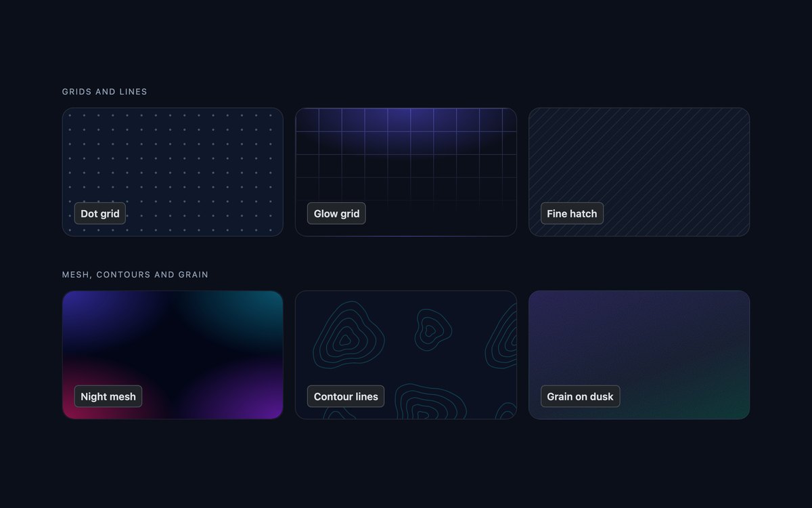Click the Night mesh label
Screen dimensions: 812x508
[108, 396]
